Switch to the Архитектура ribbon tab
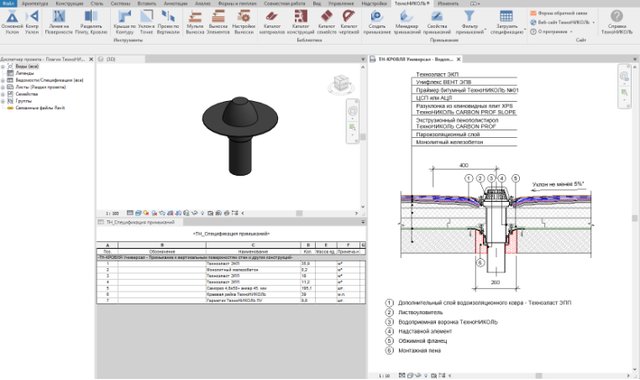 [x=35, y=3]
